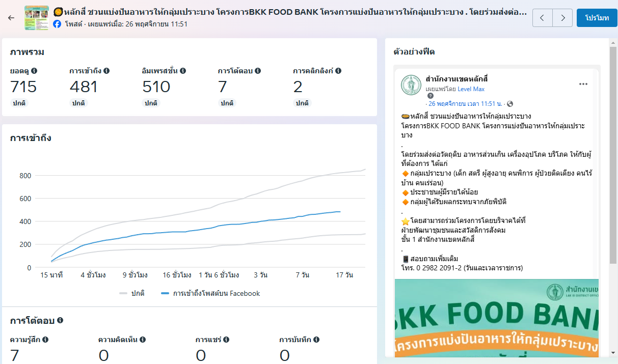The image size is (618, 364).
Task: Click the โปรโมท button
Action: click(597, 18)
